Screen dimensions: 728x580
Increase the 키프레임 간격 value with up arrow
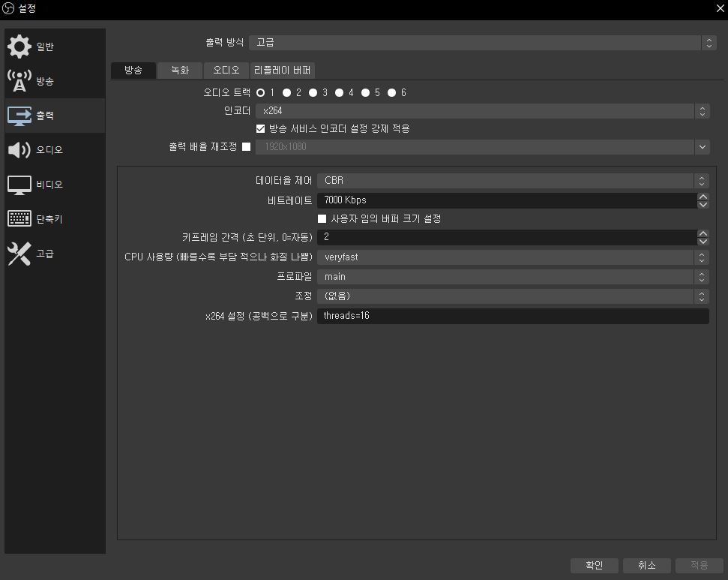tap(703, 234)
